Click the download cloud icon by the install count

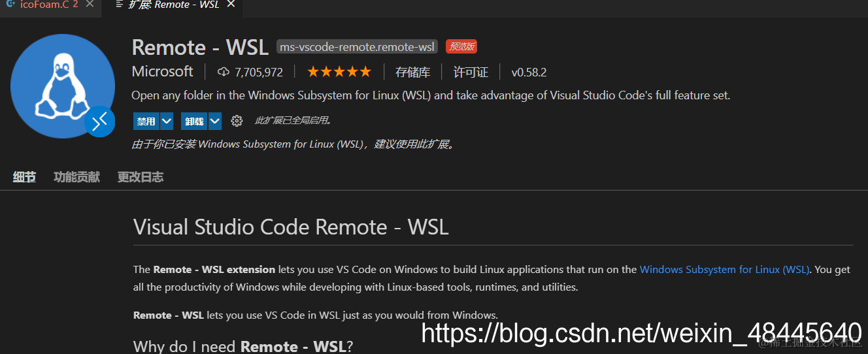click(224, 72)
